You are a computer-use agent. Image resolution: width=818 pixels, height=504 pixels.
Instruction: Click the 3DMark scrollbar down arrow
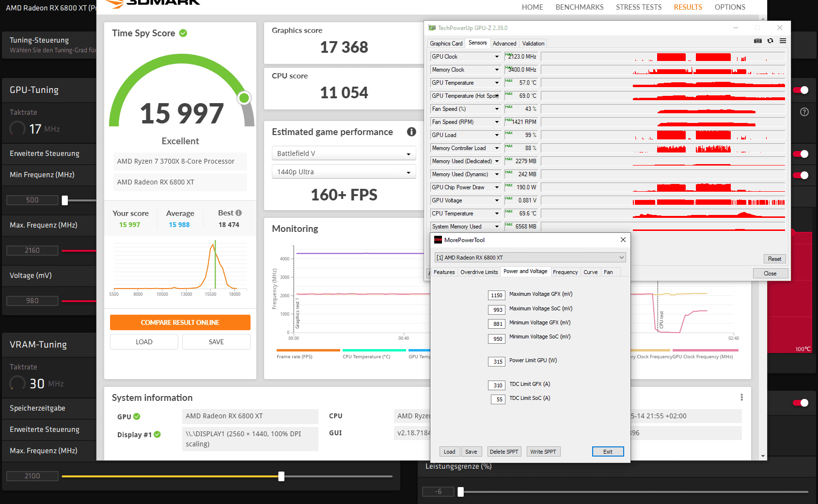click(x=763, y=456)
